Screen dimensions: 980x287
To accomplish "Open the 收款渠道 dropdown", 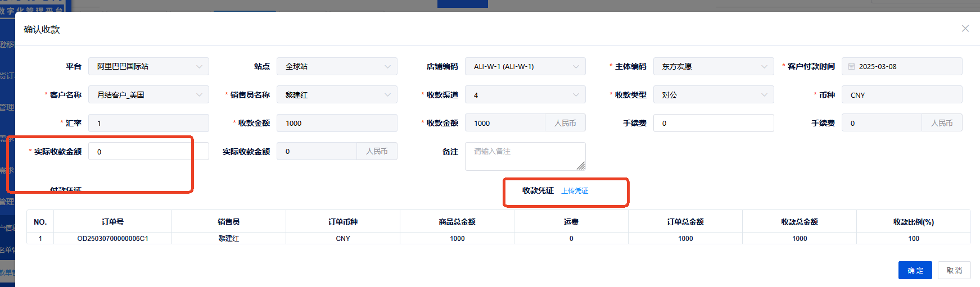I will pos(525,95).
